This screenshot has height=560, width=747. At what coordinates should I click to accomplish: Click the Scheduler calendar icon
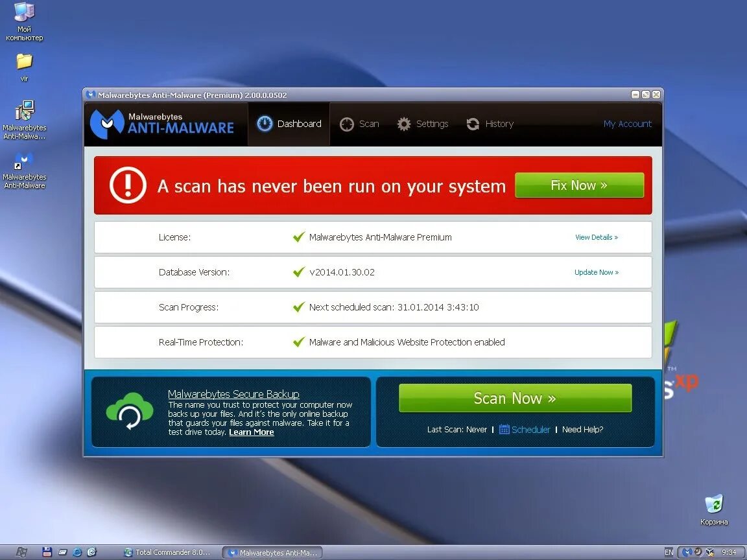(504, 429)
